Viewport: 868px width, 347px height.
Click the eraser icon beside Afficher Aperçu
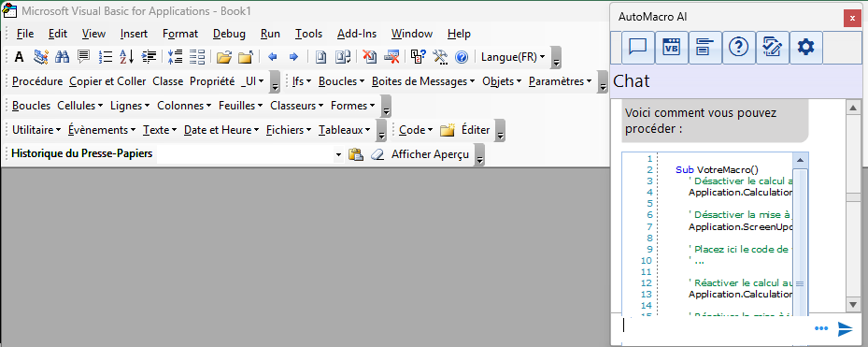click(377, 154)
